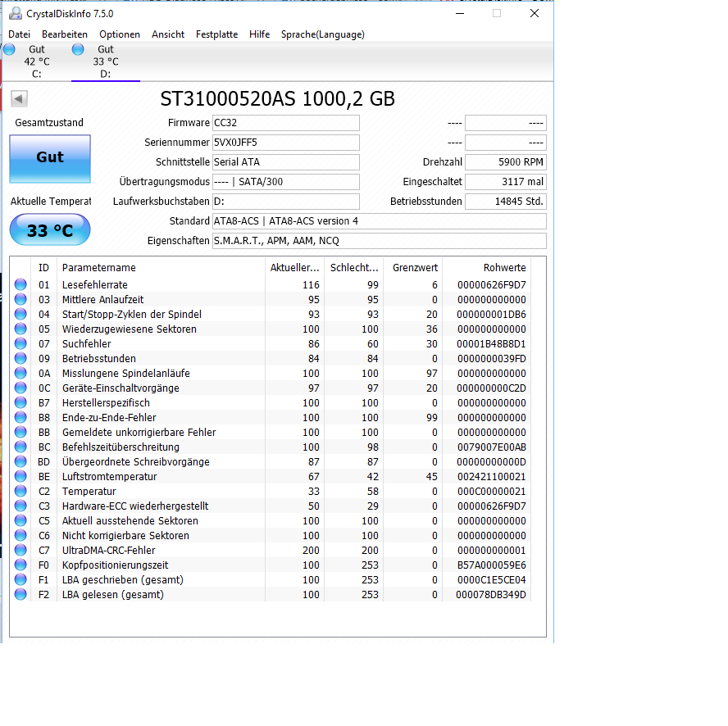Image resolution: width=728 pixels, height=726 pixels.
Task: Click status dot for UltraDMA-CRC-Fehler row
Action: (x=20, y=550)
